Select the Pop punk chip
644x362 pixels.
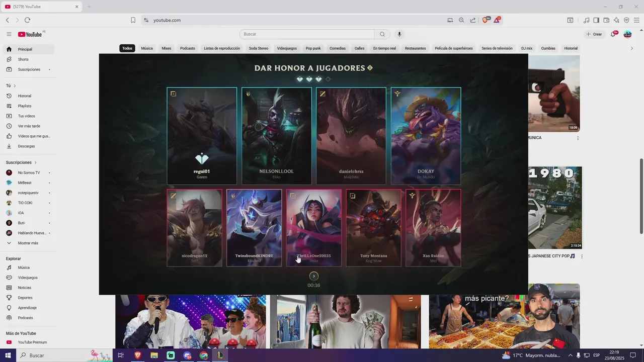tap(313, 48)
